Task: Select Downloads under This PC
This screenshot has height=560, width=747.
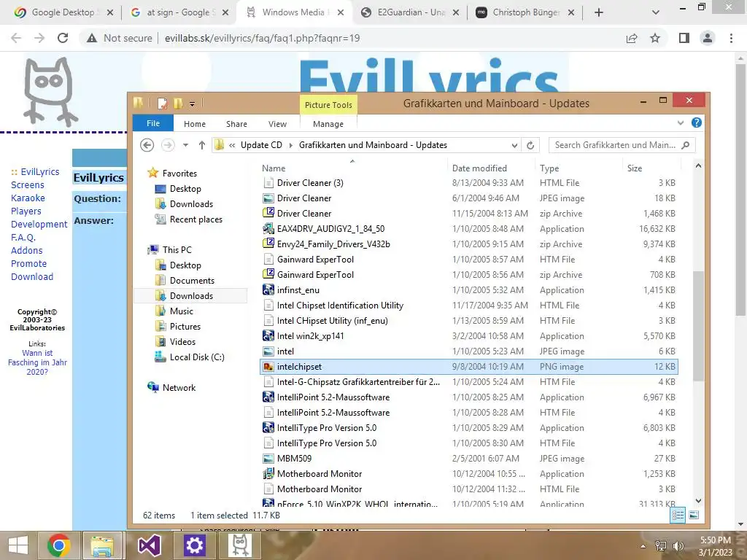Action: tap(191, 296)
